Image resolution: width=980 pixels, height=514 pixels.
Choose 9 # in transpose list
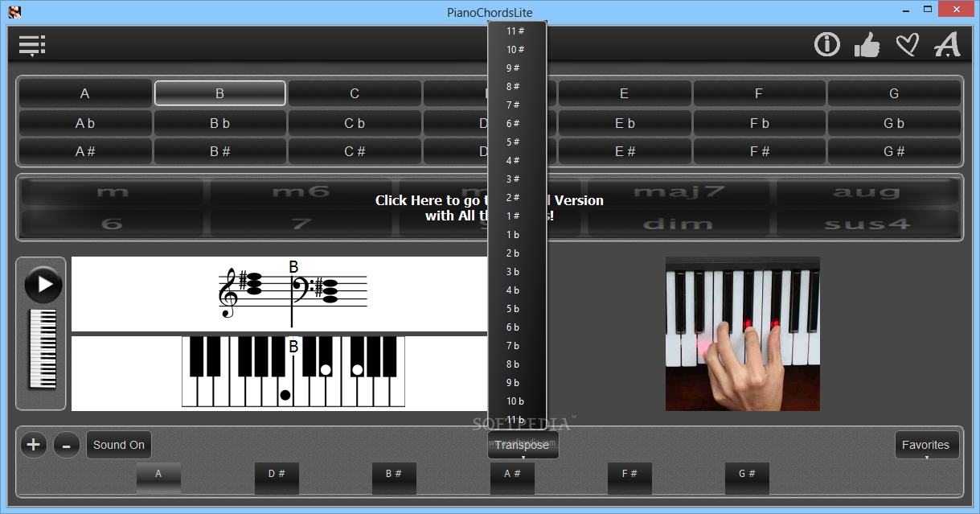point(517,68)
